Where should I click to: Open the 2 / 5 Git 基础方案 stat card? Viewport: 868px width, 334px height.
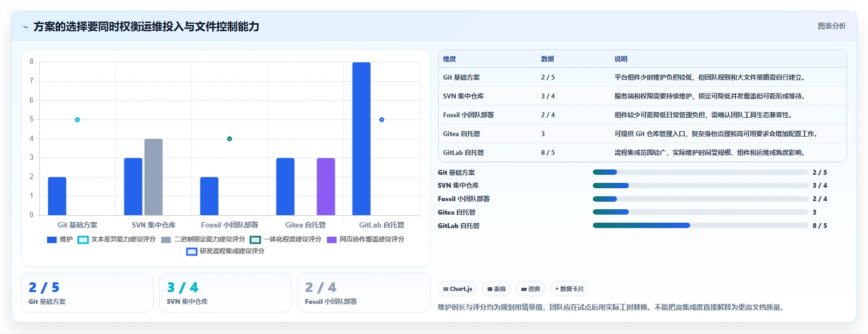click(87, 293)
